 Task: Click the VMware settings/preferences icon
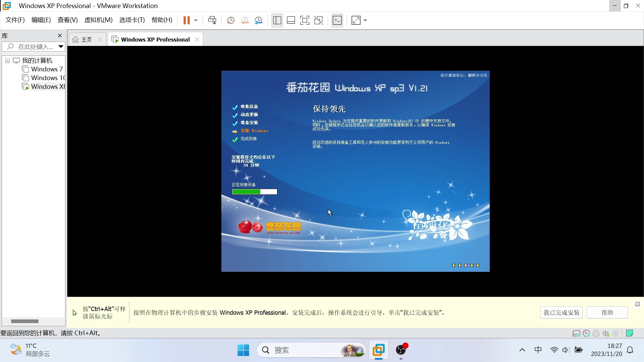pos(259,20)
